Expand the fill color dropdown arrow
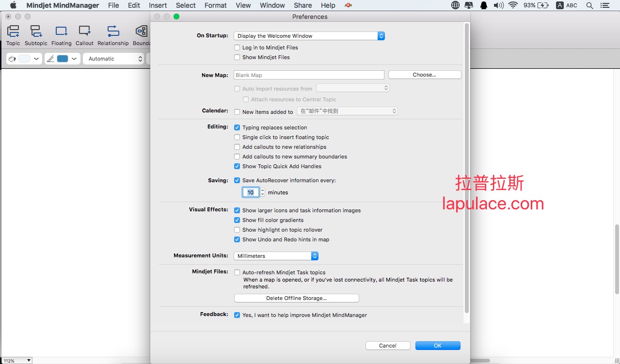 tap(36, 59)
